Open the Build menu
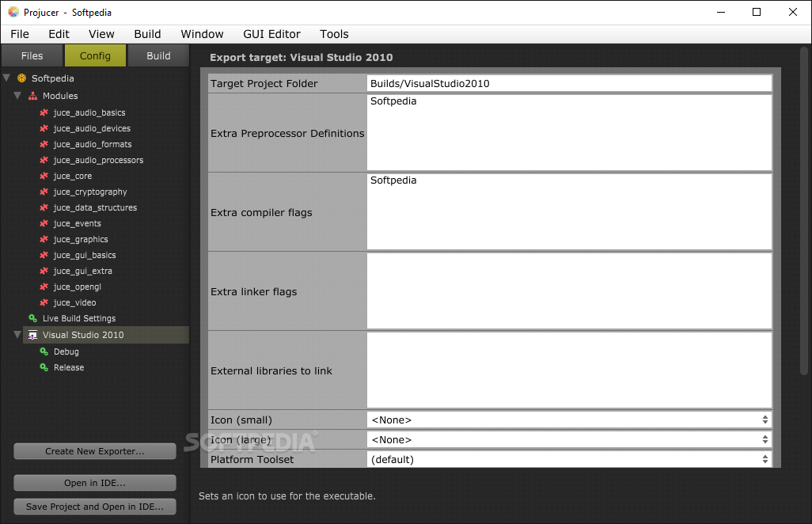The width and height of the screenshot is (812, 524). tap(147, 34)
